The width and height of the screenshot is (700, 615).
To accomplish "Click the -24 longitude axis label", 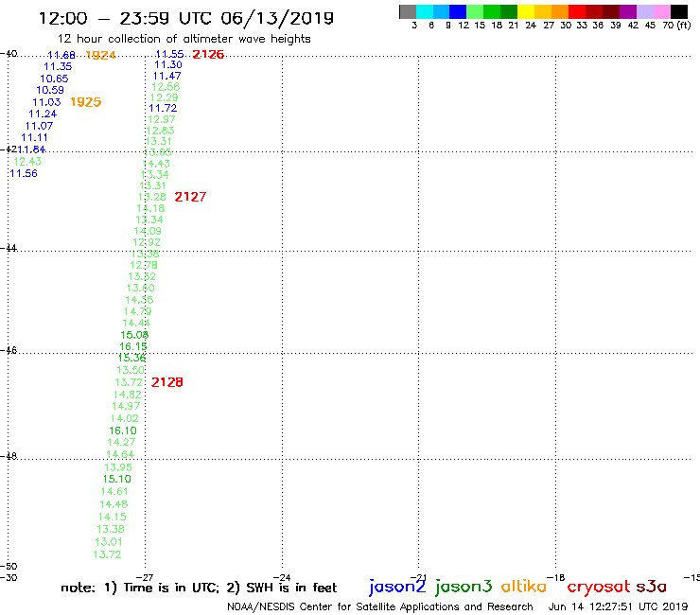I will pos(282,577).
